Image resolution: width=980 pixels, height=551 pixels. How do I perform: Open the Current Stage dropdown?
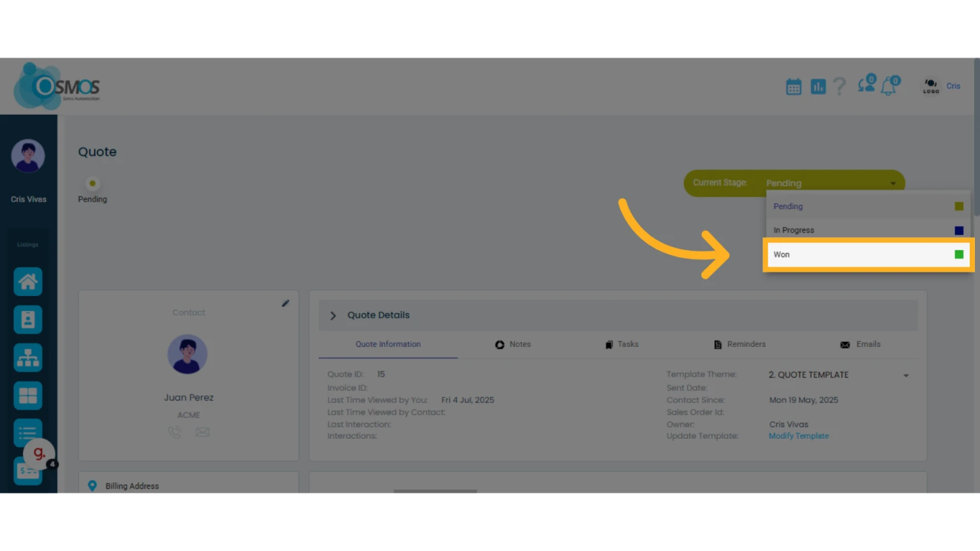tap(794, 183)
